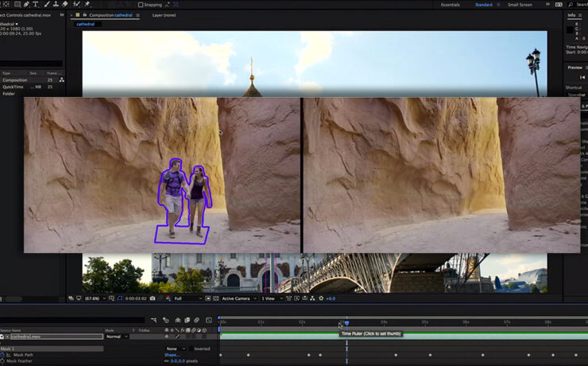Viewport: 588px width, 366px height.
Task: Click the 0:00:03:02 current time in the viewer
Action: coord(136,298)
